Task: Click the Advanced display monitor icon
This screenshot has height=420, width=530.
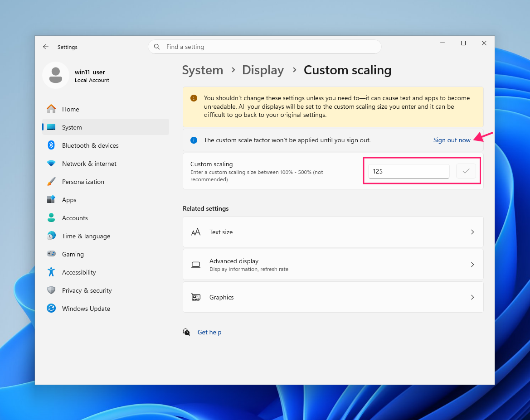Action: point(196,265)
